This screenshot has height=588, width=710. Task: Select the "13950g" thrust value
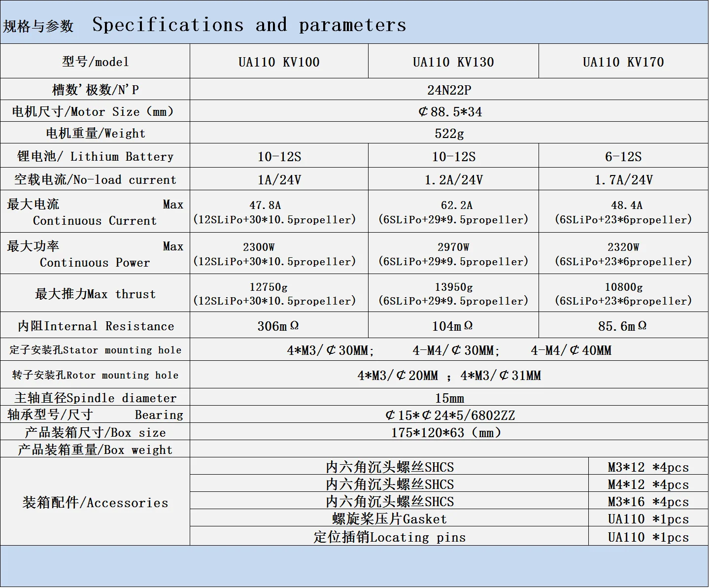pyautogui.click(x=454, y=287)
